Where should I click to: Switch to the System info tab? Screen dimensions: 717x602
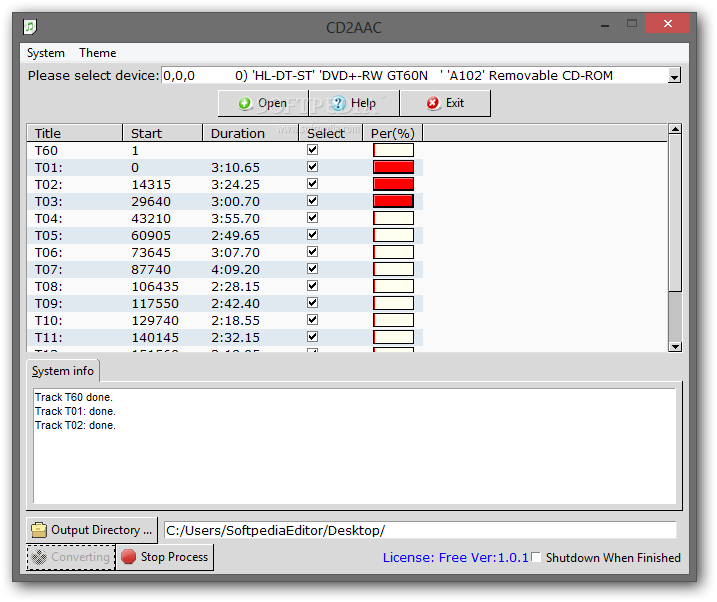point(63,371)
